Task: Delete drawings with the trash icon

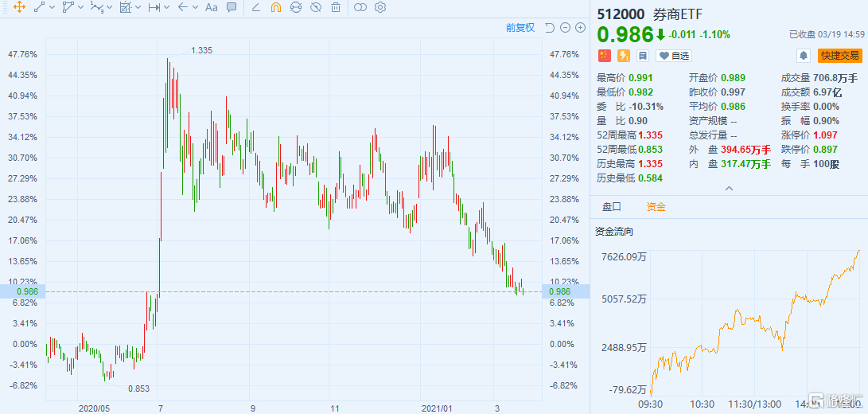Action: pyautogui.click(x=336, y=8)
